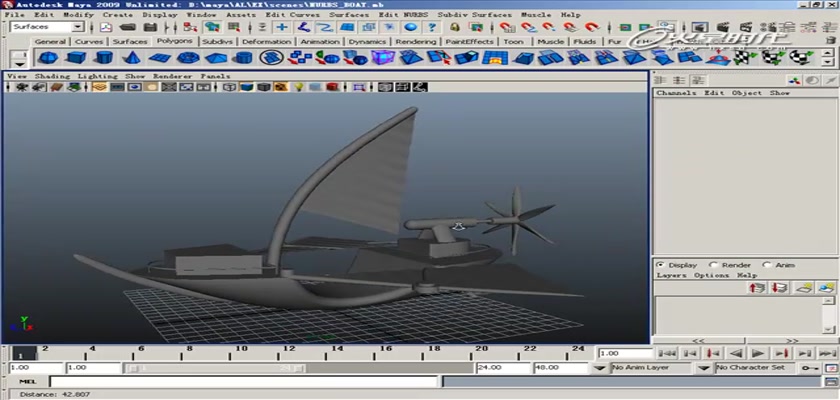Click the create new layer icon

tap(802, 288)
